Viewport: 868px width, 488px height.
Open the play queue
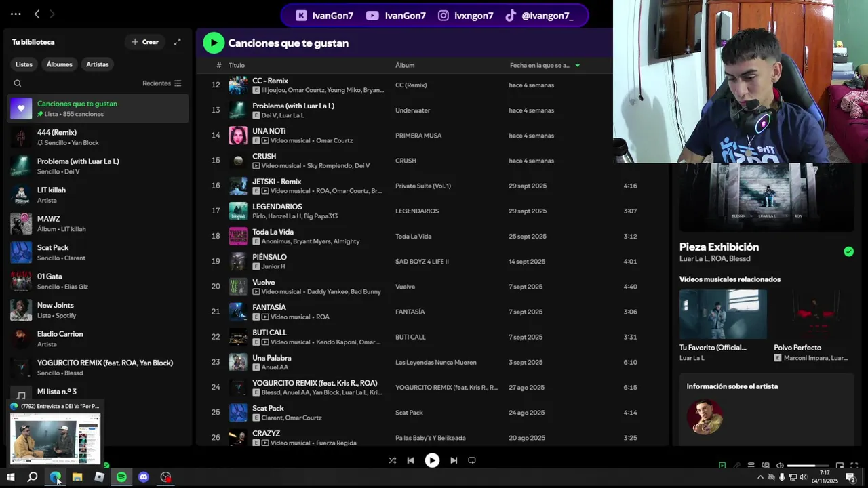(x=751, y=466)
